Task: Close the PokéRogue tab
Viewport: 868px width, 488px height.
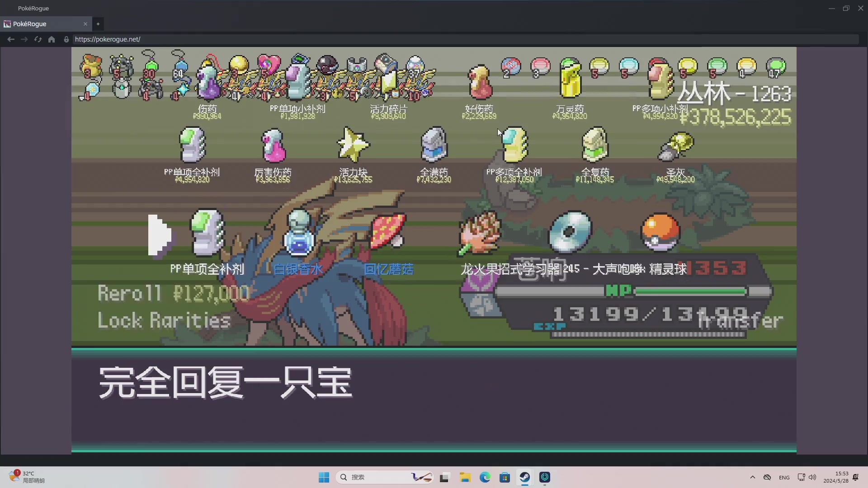Action: [x=85, y=24]
